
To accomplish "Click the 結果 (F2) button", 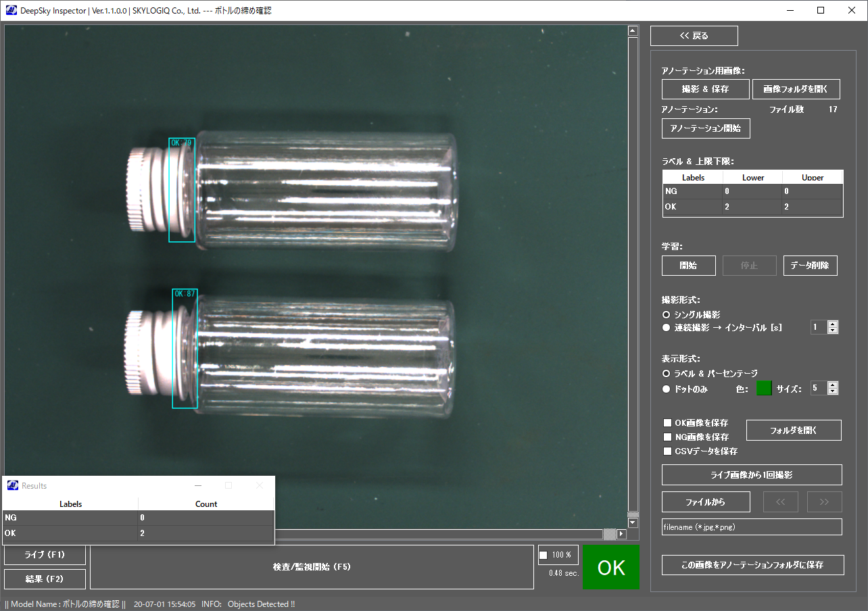I will (x=45, y=579).
